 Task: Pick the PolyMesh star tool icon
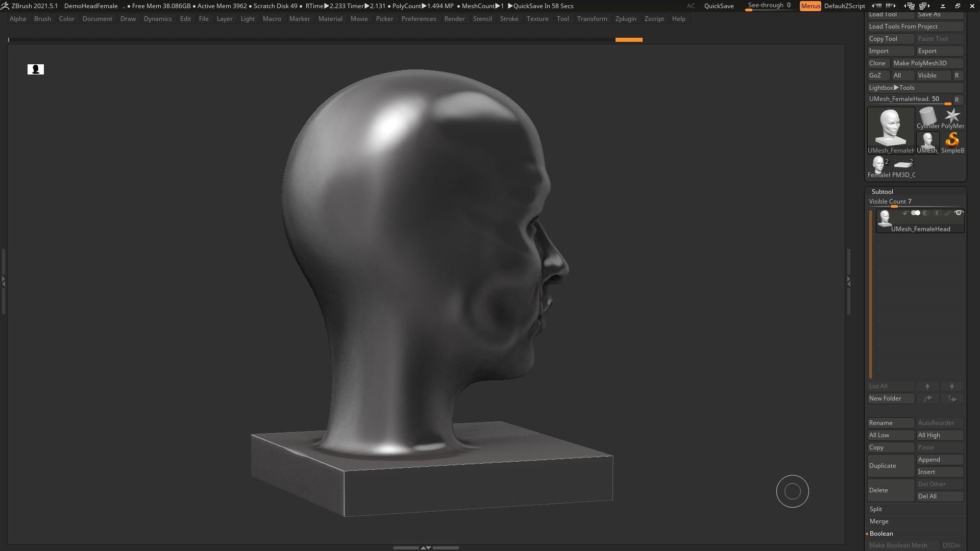click(x=952, y=118)
